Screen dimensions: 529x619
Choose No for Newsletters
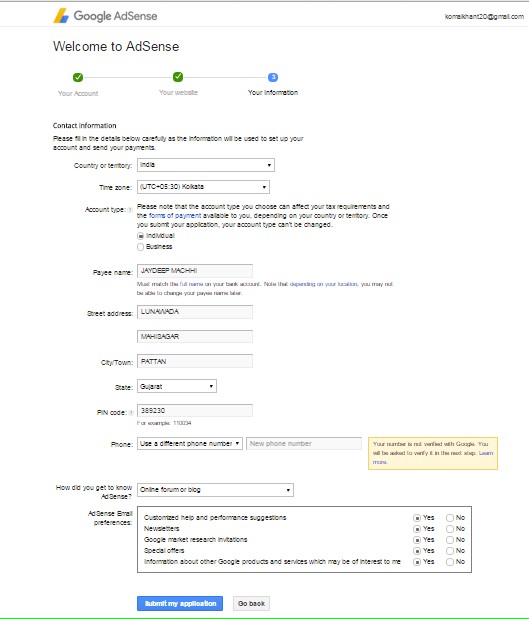[450, 529]
